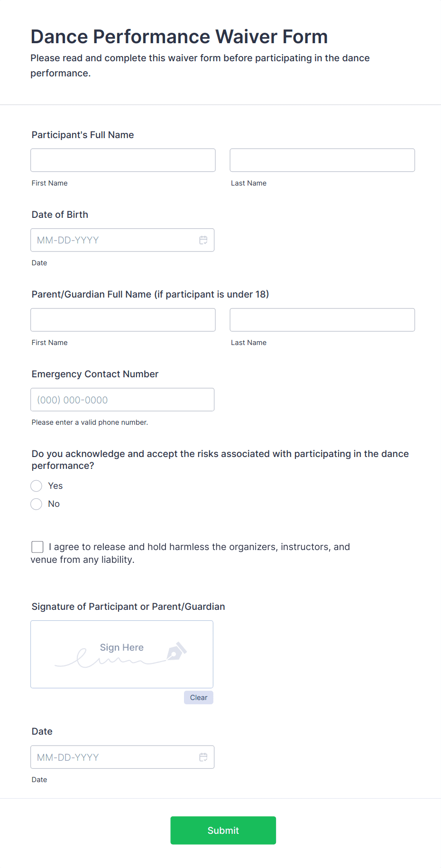Click the participant's First Name input field
This screenshot has height=868, width=441.
tap(122, 160)
